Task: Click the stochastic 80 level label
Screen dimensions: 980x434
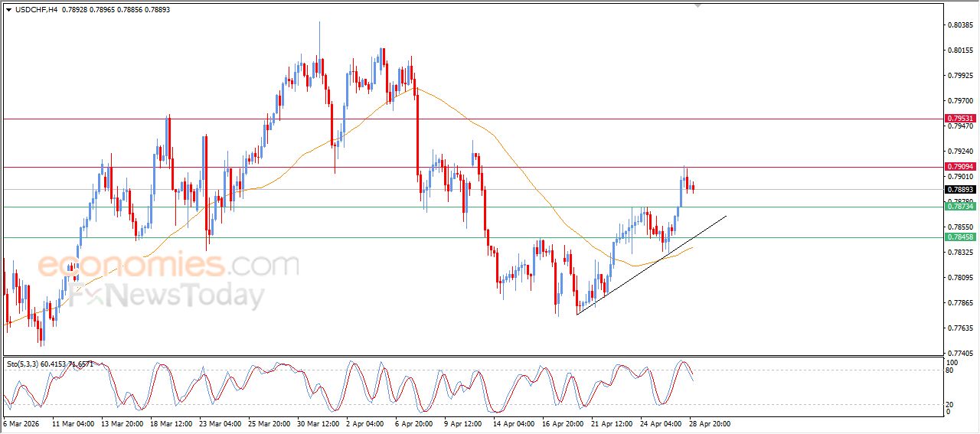Action: point(951,371)
